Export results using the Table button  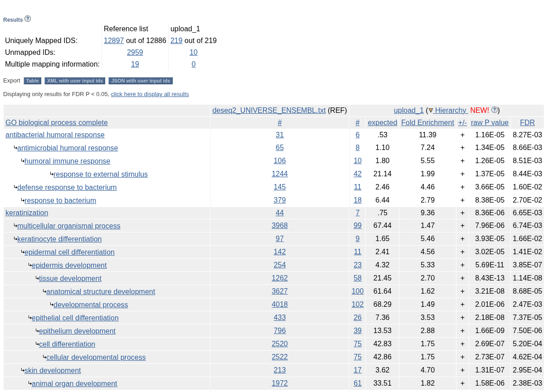pyautogui.click(x=32, y=80)
